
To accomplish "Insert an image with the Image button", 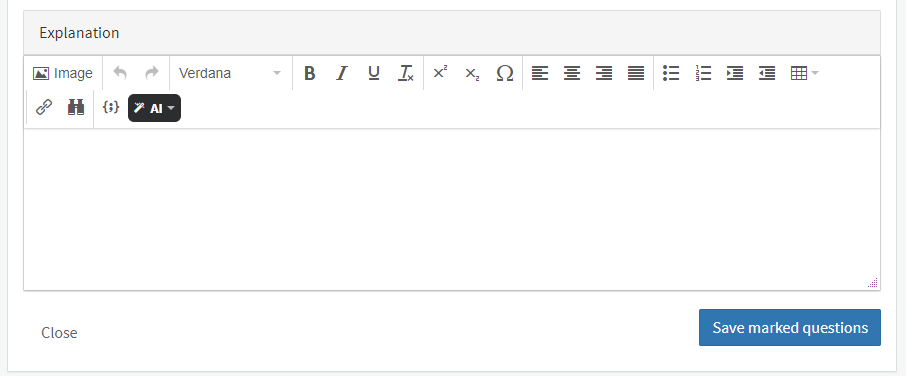I will 63,73.
